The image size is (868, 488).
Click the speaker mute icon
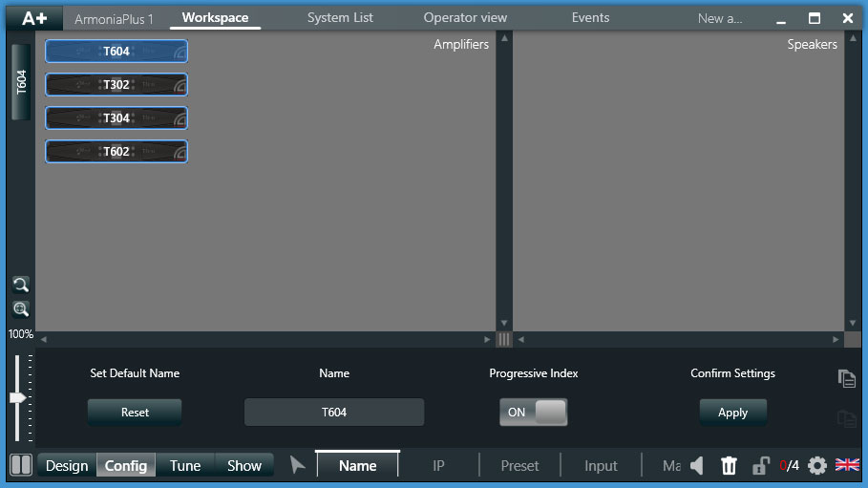click(x=697, y=465)
